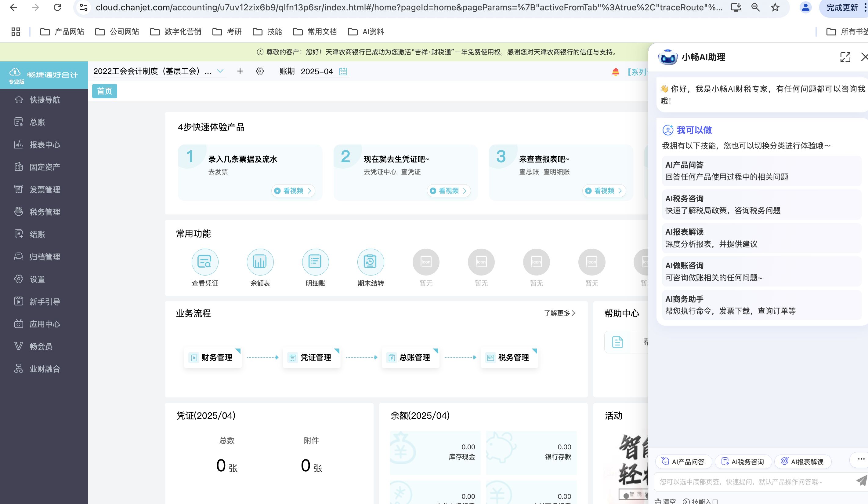Open 发票管理 in the left sidebar
This screenshot has width=868, height=504.
45,190
